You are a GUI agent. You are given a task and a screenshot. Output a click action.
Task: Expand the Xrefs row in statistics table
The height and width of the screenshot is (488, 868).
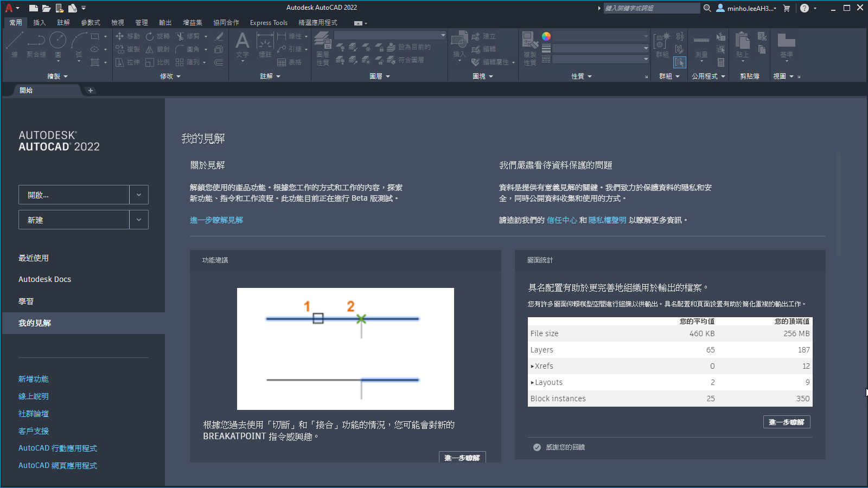(x=532, y=366)
